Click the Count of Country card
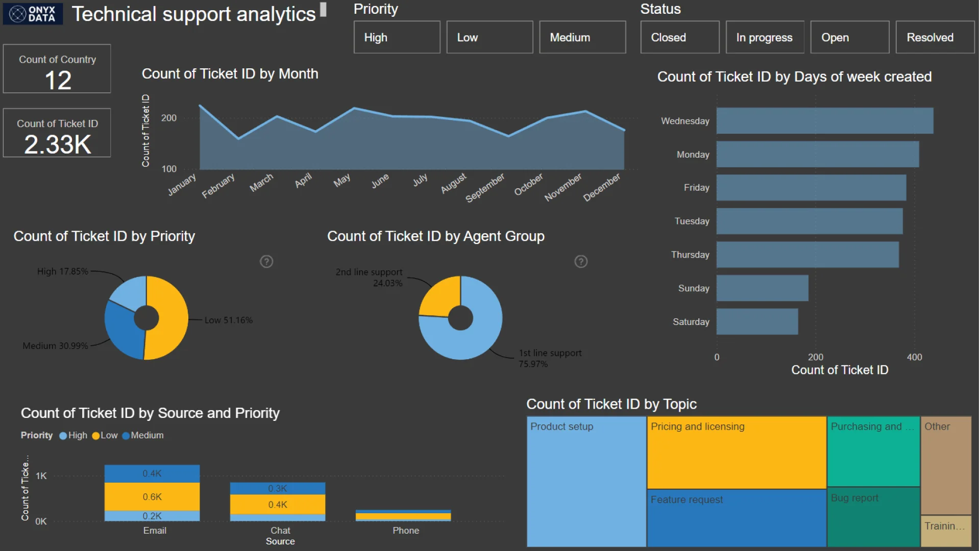This screenshot has width=980, height=551. 57,69
